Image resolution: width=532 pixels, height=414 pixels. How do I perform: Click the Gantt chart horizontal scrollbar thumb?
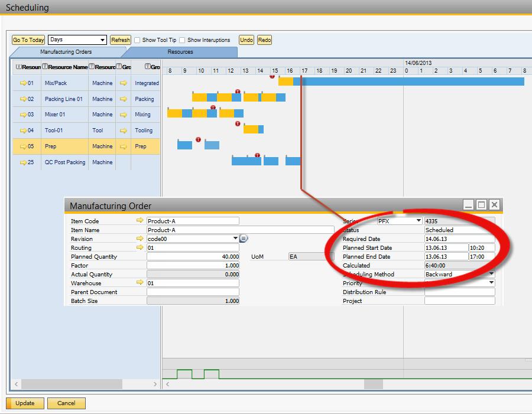click(x=373, y=384)
